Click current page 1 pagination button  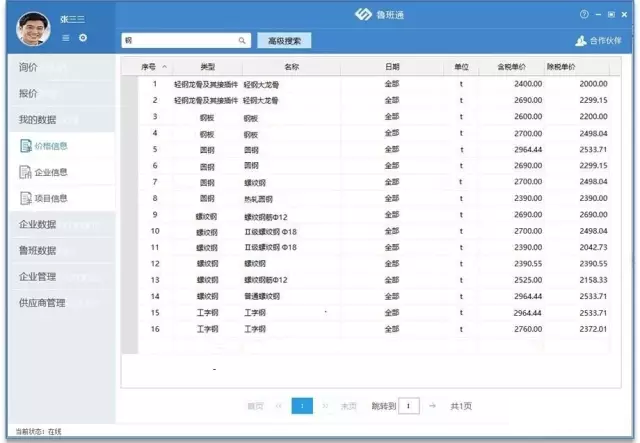click(302, 406)
